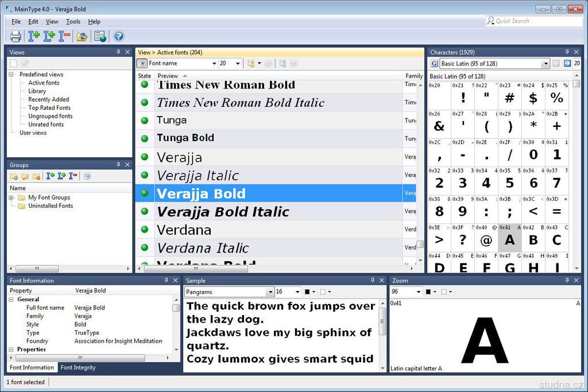Expand the My Font Groups tree node
Viewport: 588px width, 392px height.
coord(11,197)
